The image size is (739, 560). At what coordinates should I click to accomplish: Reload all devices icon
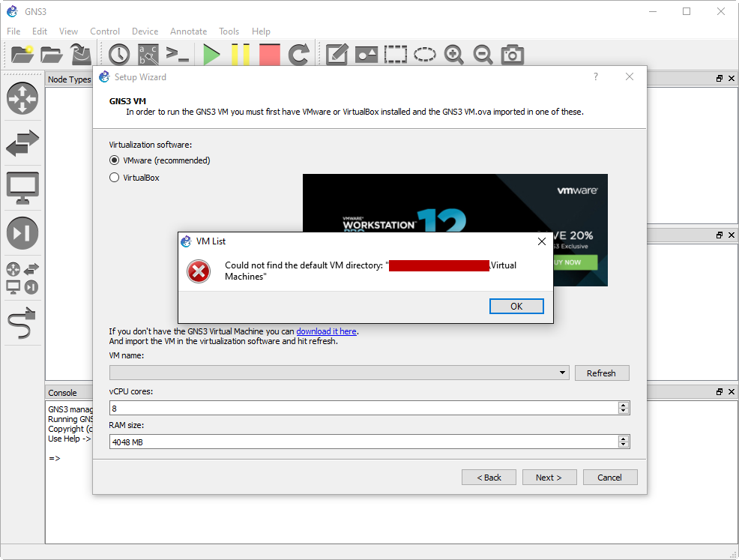[x=299, y=54]
